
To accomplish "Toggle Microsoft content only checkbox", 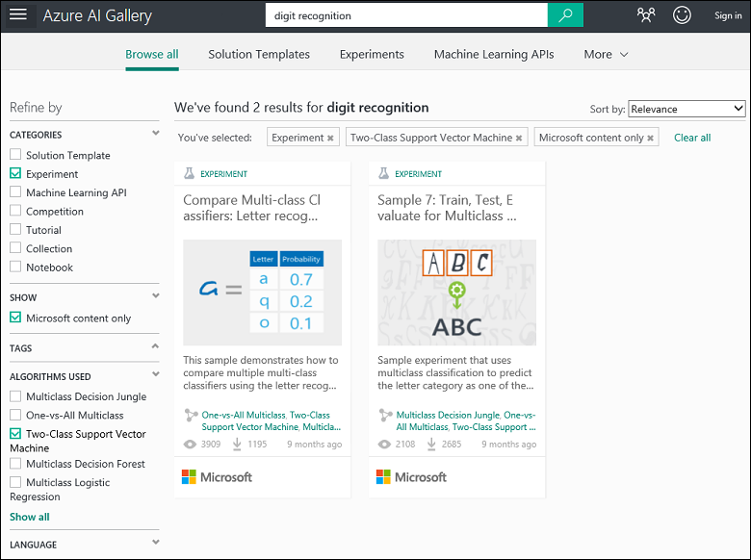I will click(15, 318).
